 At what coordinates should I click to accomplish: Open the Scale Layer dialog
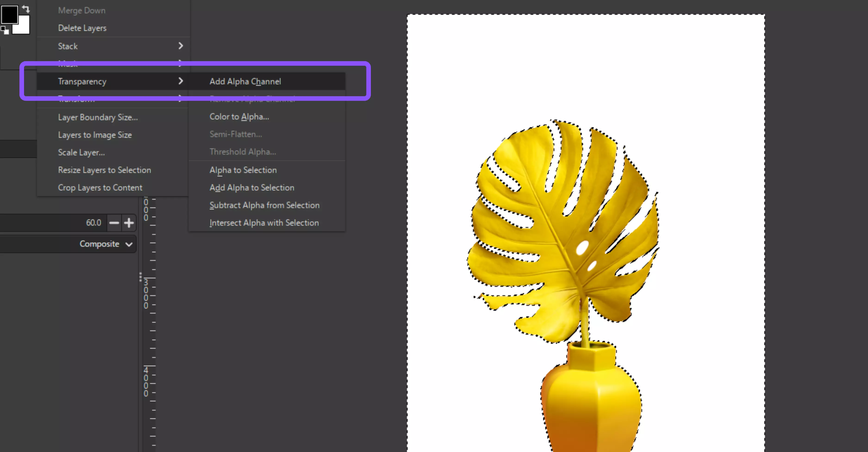tap(81, 152)
